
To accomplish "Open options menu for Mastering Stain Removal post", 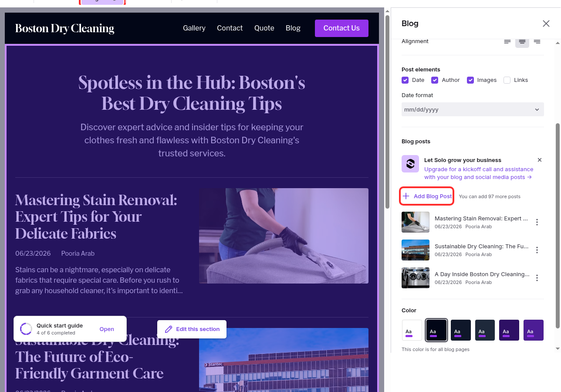I will (537, 222).
